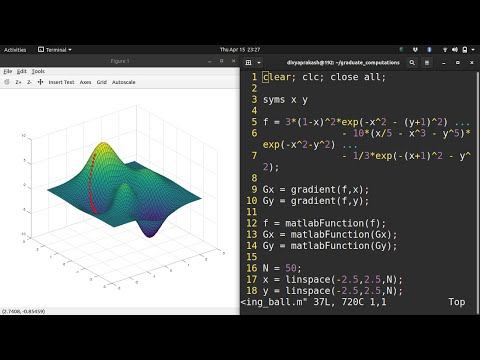
Task: Open dropdown beside terminal new tab icon
Action: (259, 62)
